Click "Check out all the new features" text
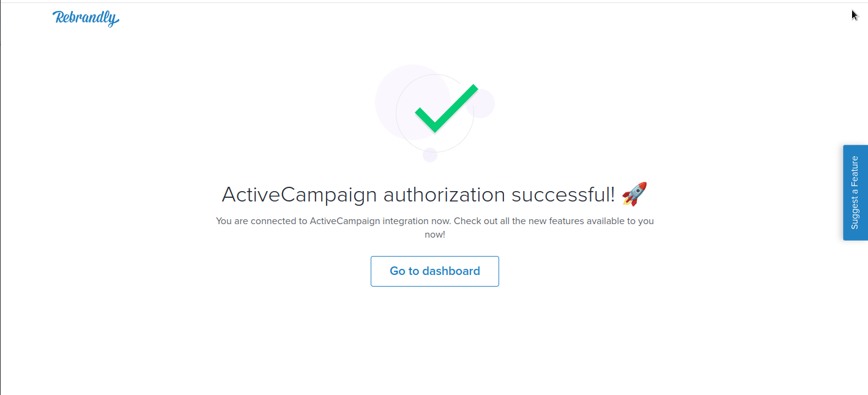Viewport: 868px width, 395px height. pyautogui.click(x=519, y=221)
